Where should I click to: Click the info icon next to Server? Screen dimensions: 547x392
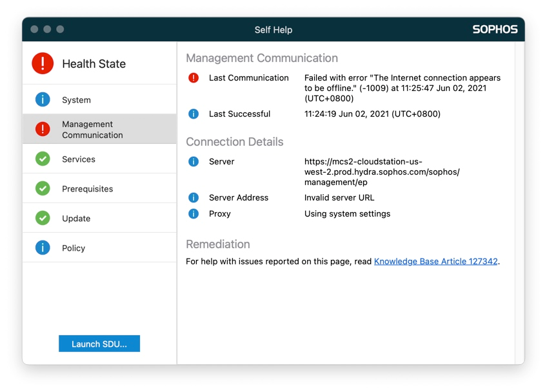[193, 161]
